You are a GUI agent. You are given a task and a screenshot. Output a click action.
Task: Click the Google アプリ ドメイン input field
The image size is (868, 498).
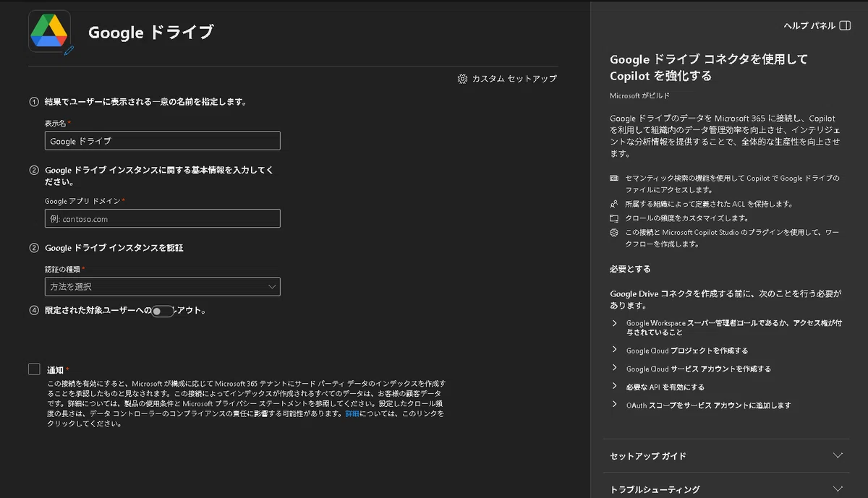[x=162, y=218]
